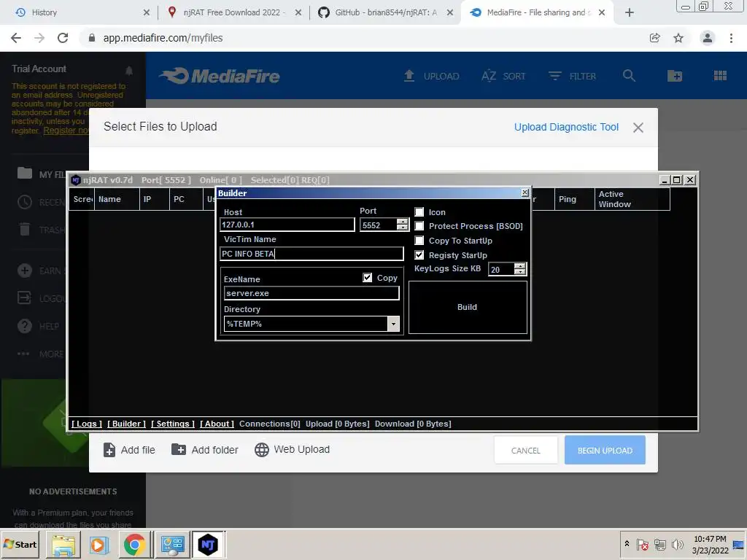Open the [ About ] menu in njRAT
This screenshot has width=747, height=560.
(x=217, y=424)
